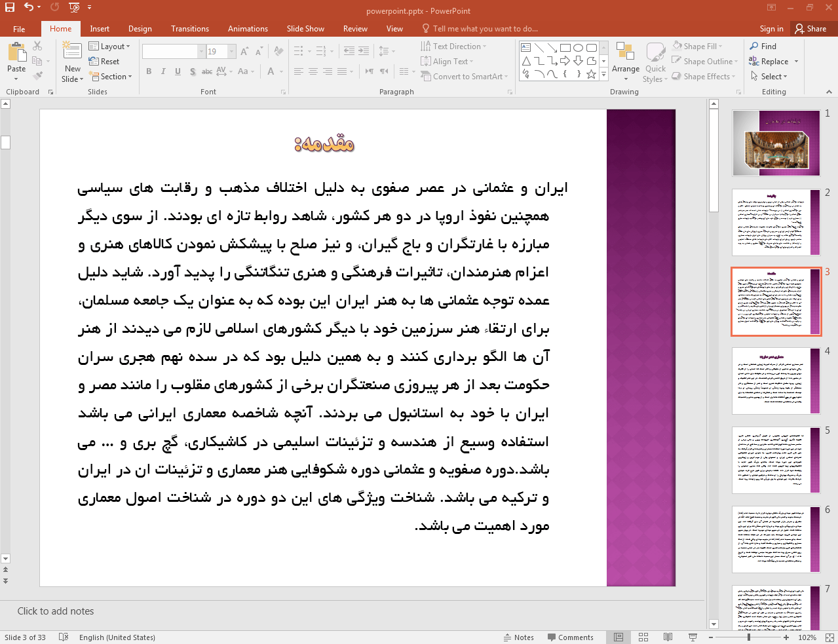This screenshot has height=644, width=838.
Task: Click the Increase List Level indent icon
Action: click(364, 51)
